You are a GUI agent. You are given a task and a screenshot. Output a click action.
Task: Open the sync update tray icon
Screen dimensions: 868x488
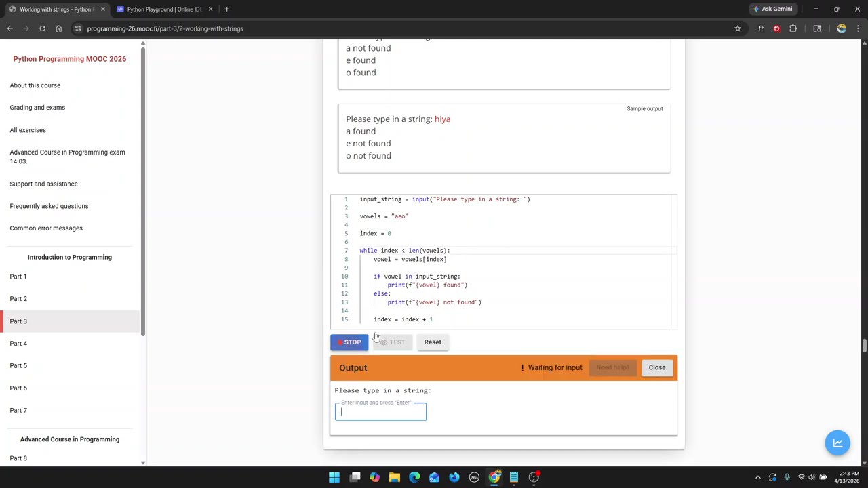[x=772, y=477]
